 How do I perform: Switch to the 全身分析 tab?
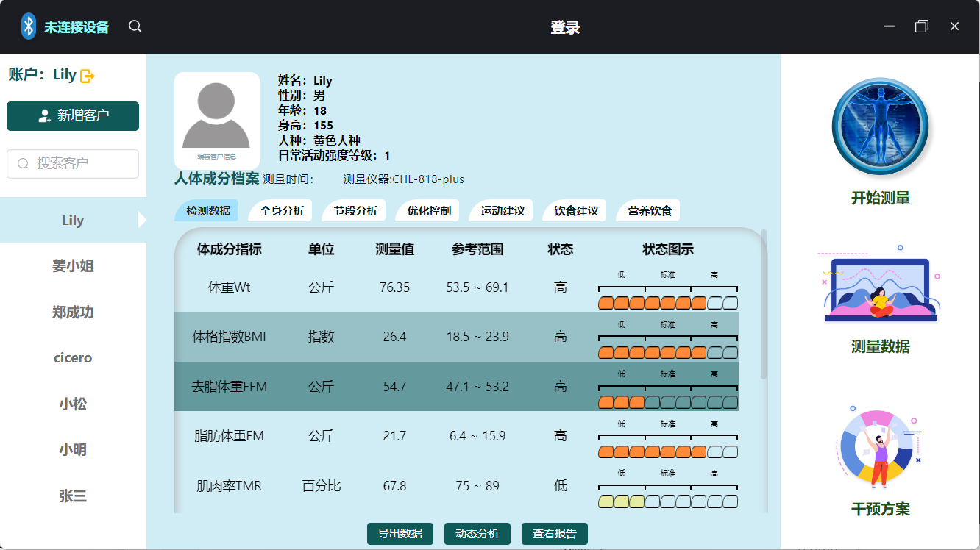282,211
